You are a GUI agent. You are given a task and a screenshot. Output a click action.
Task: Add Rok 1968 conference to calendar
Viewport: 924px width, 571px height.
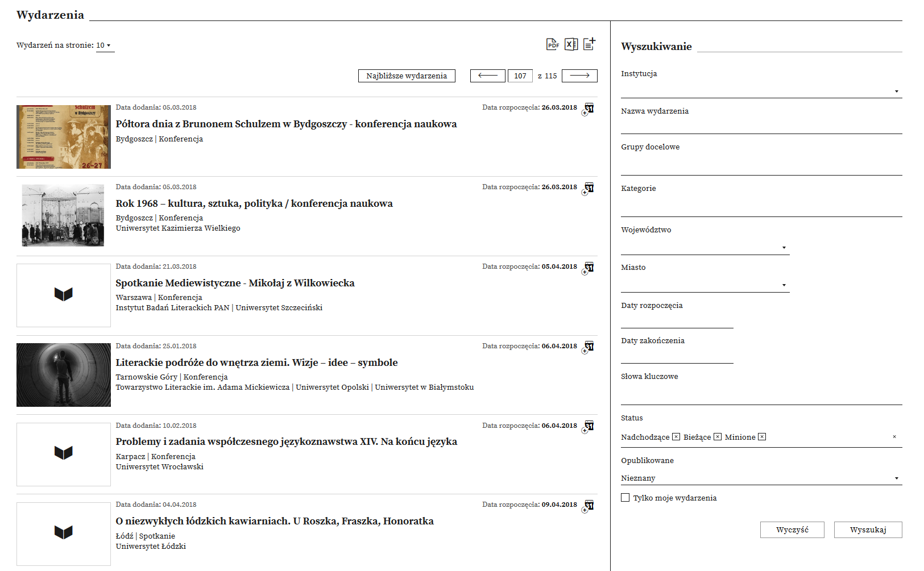589,188
